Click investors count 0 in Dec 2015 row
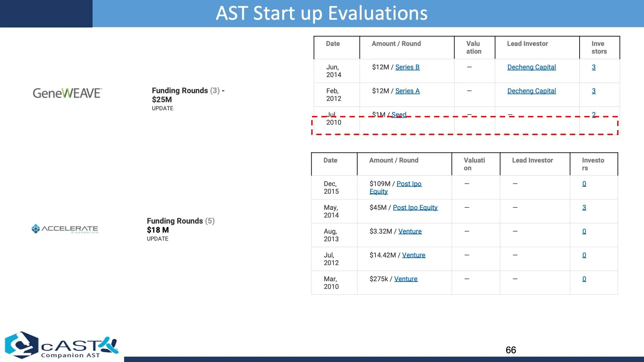 584,184
